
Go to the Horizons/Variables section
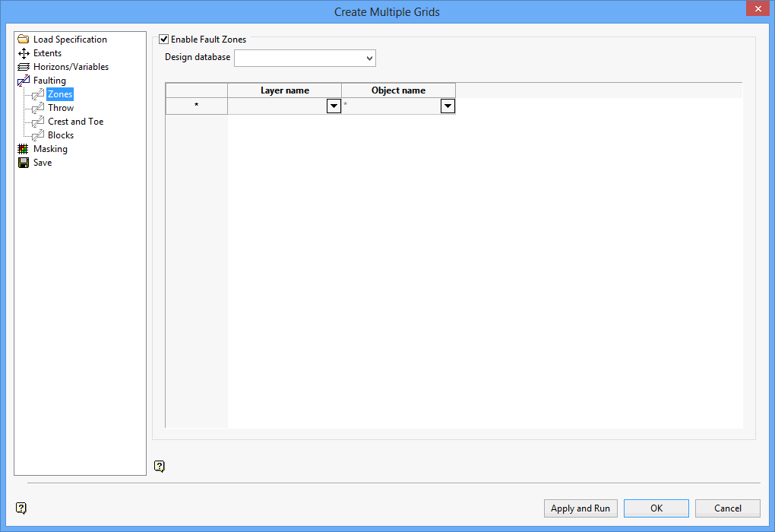tap(71, 67)
